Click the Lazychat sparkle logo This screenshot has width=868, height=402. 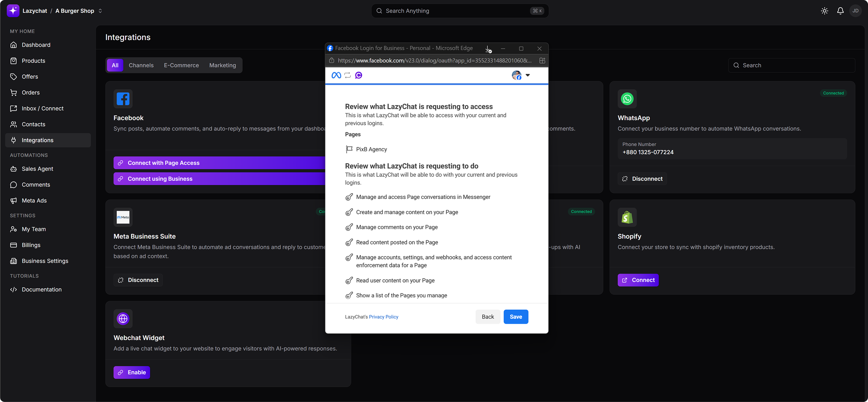click(x=13, y=11)
